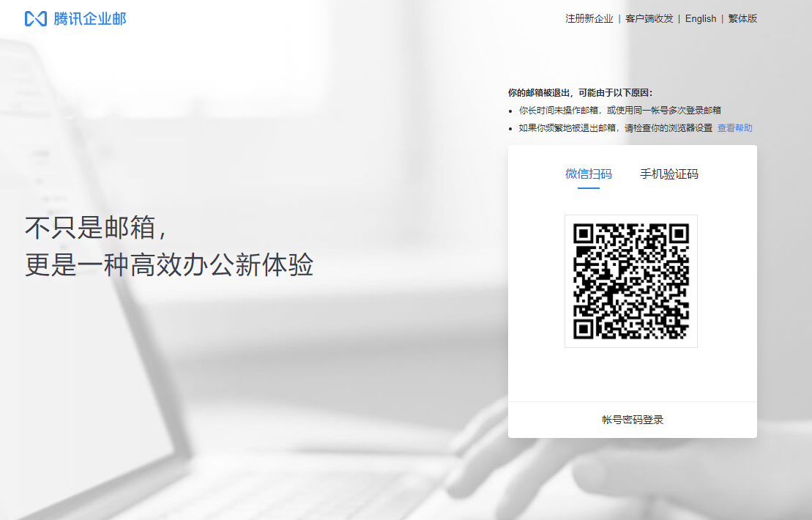812x520 pixels.
Task: Choose 帐号密码登录 at the card bottom
Action: tap(633, 420)
